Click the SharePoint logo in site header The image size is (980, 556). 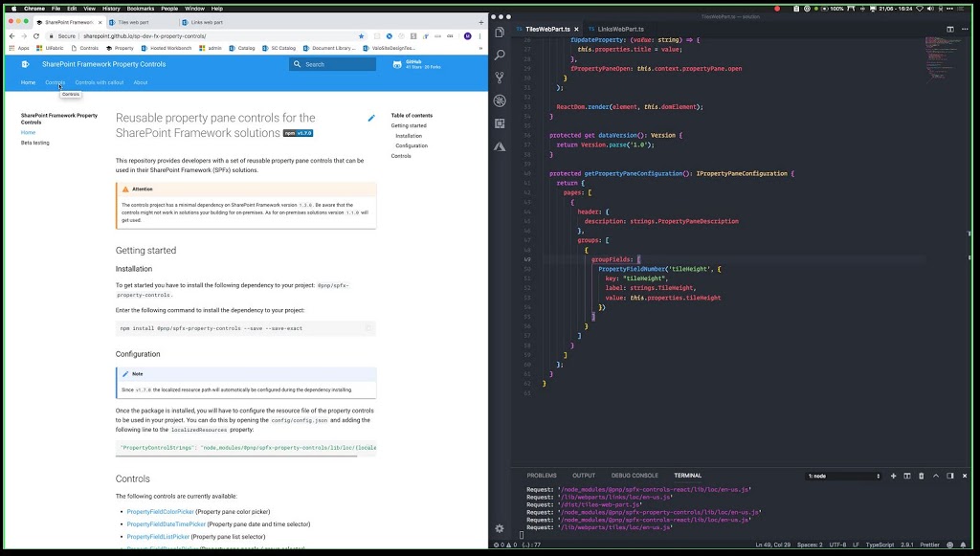(x=26, y=64)
